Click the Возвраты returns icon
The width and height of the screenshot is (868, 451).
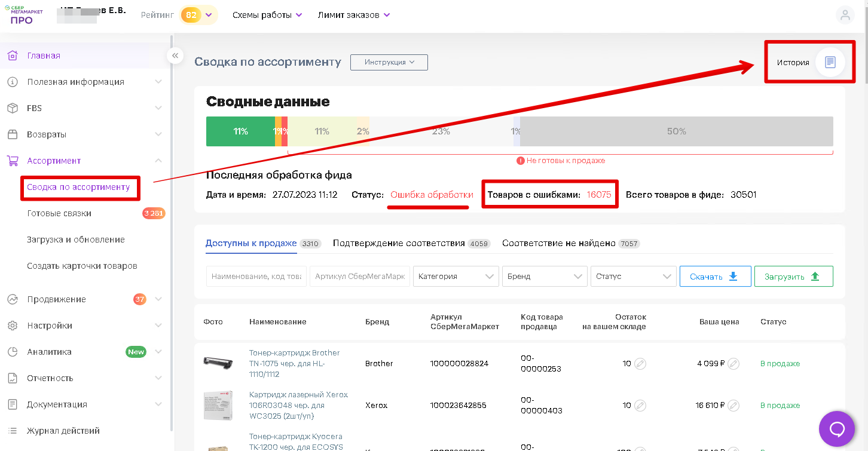point(12,134)
